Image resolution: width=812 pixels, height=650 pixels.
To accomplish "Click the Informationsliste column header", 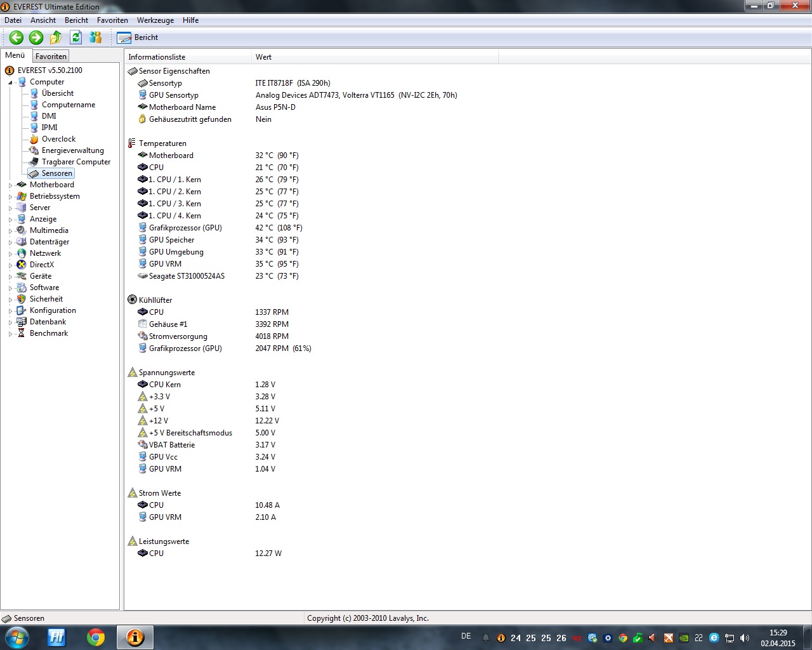I will coord(188,57).
